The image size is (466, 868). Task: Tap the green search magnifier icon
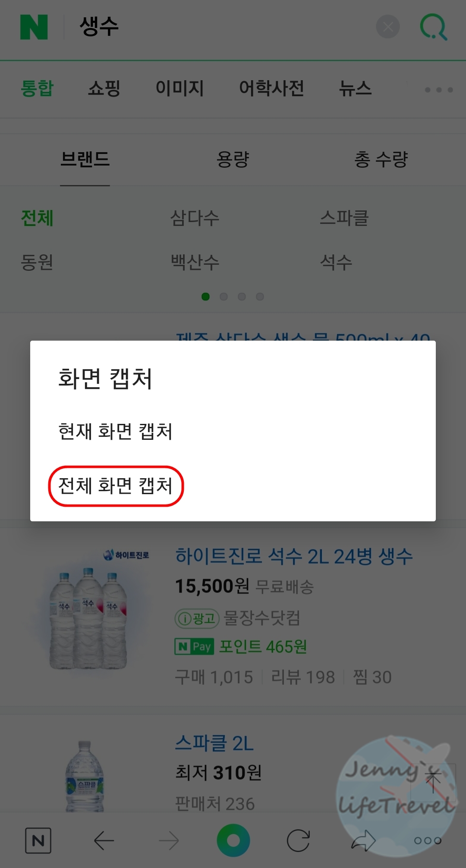click(434, 27)
